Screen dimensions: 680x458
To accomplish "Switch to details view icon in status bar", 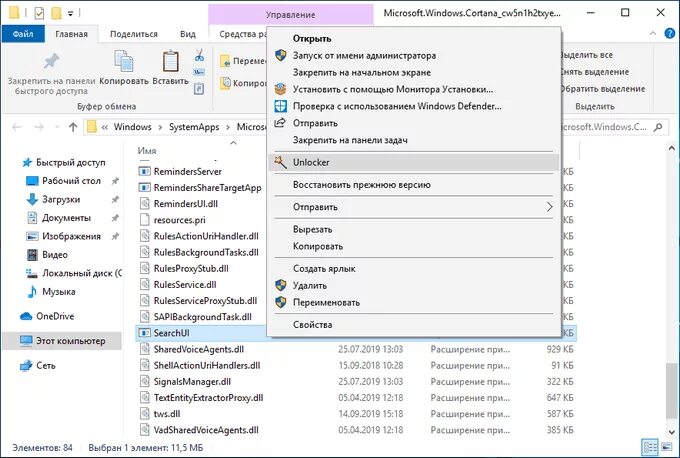I will (x=650, y=447).
